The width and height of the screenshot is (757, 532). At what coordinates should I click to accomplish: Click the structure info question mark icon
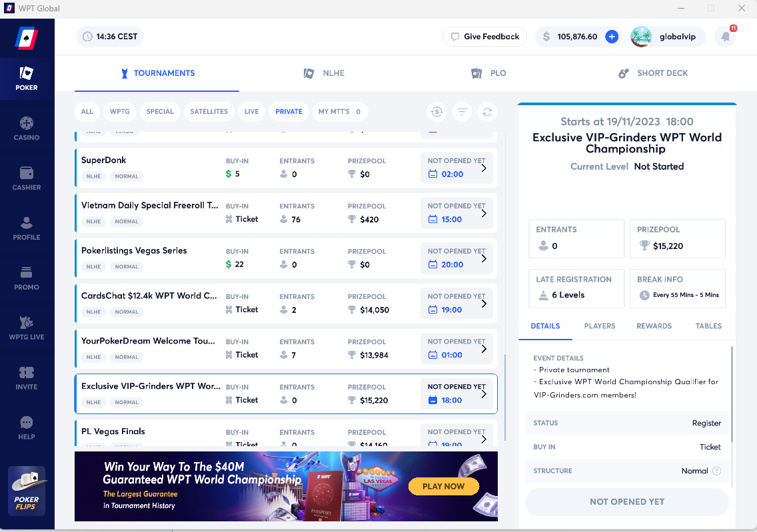tap(717, 471)
